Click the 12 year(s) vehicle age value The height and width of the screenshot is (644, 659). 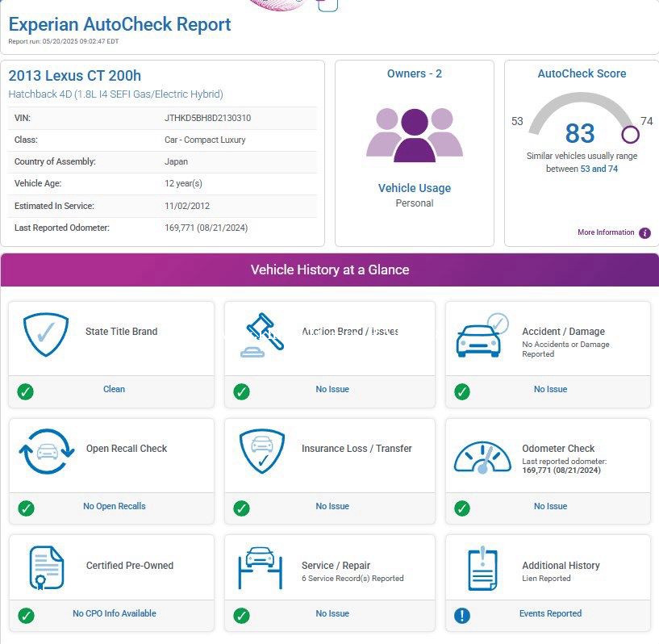coord(183,184)
